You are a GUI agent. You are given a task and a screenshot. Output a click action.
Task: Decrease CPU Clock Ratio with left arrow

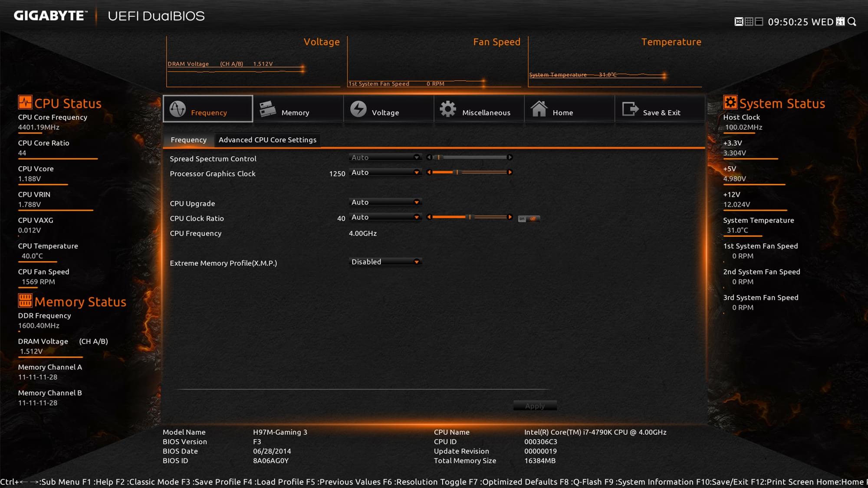point(429,217)
